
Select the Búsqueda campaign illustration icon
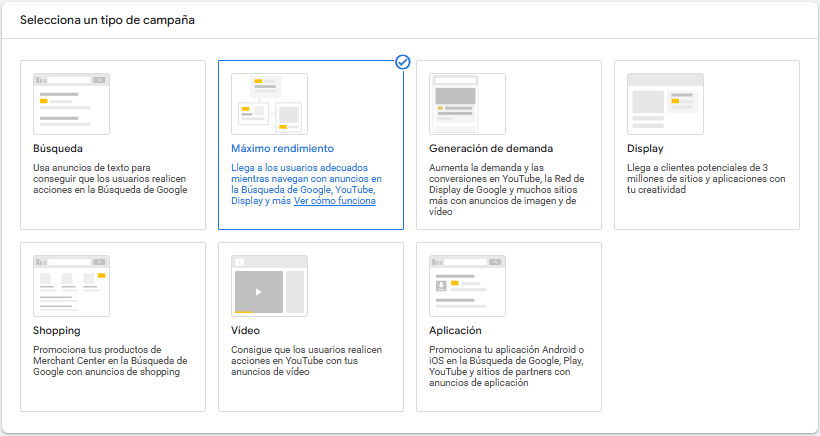tap(71, 104)
